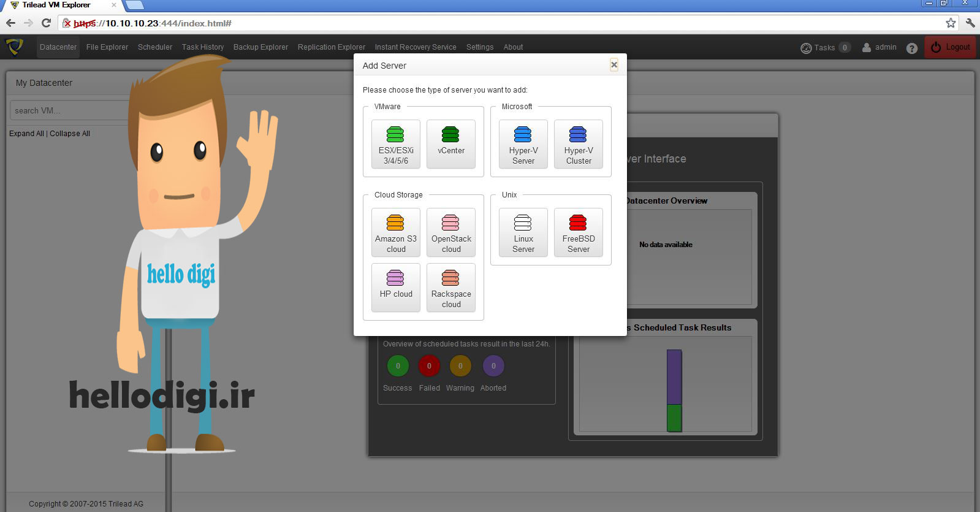Select the OpenStack cloud option
The image size is (980, 512).
(451, 232)
